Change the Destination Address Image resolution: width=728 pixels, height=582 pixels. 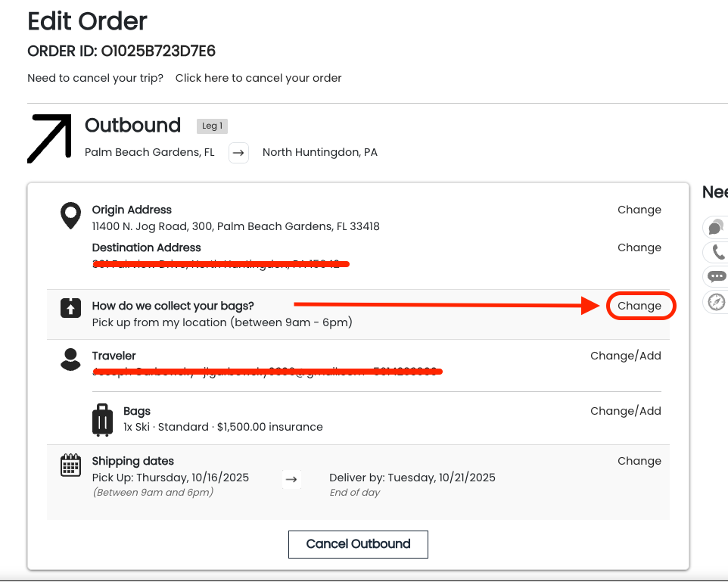tap(639, 247)
